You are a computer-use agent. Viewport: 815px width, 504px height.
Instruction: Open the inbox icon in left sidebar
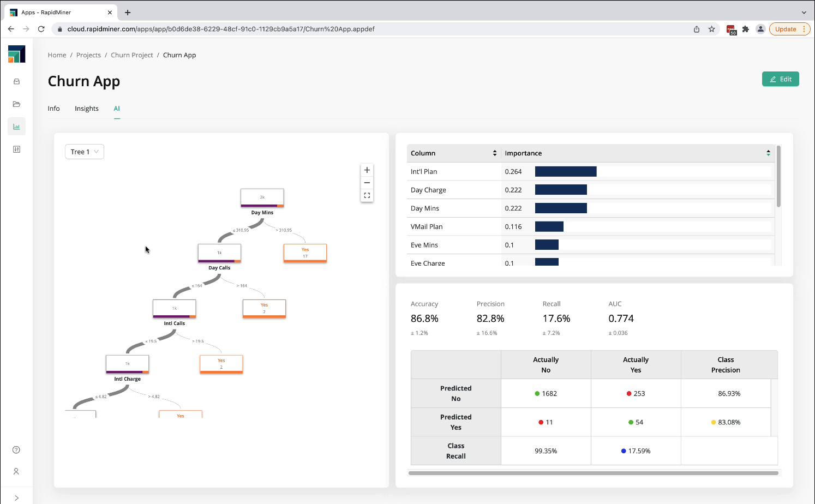click(x=17, y=81)
